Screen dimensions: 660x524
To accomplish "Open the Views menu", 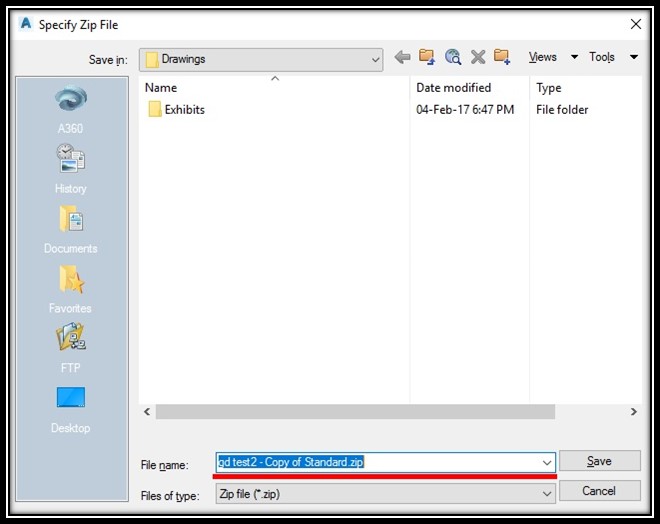I will click(x=543, y=57).
